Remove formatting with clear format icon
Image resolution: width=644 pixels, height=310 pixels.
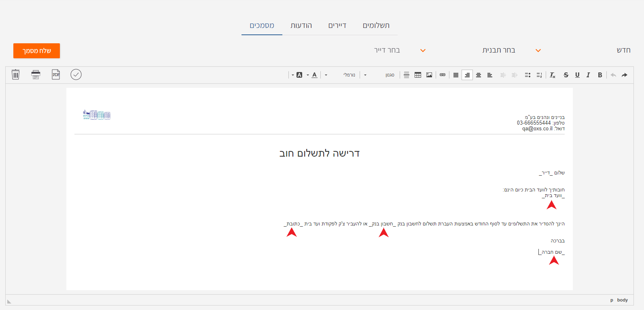pyautogui.click(x=553, y=75)
